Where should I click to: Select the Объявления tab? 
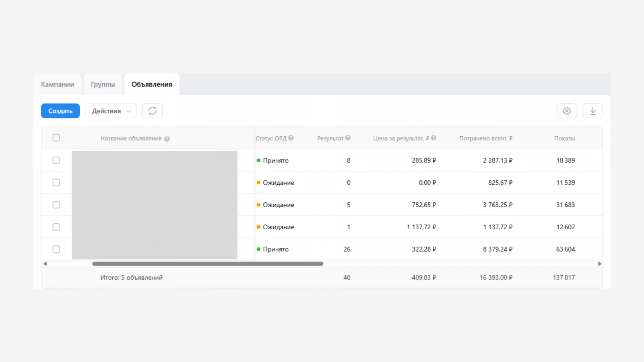152,84
